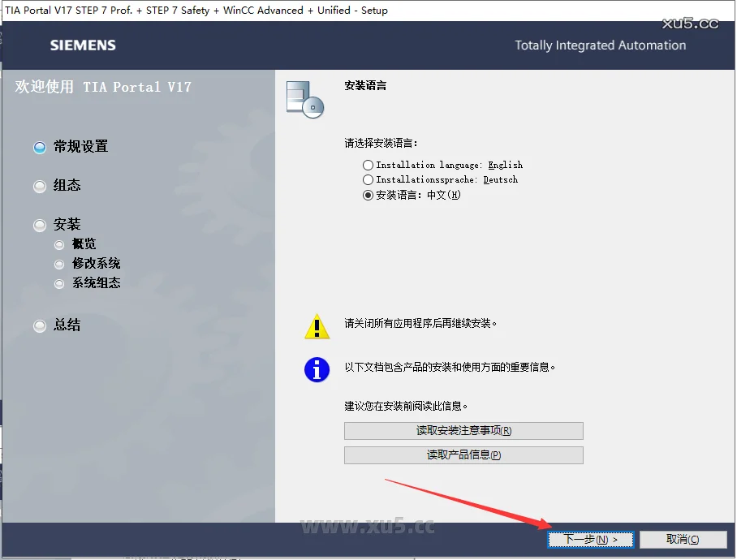Click the yellow warning triangle icon
The image size is (737, 560).
tap(317, 326)
